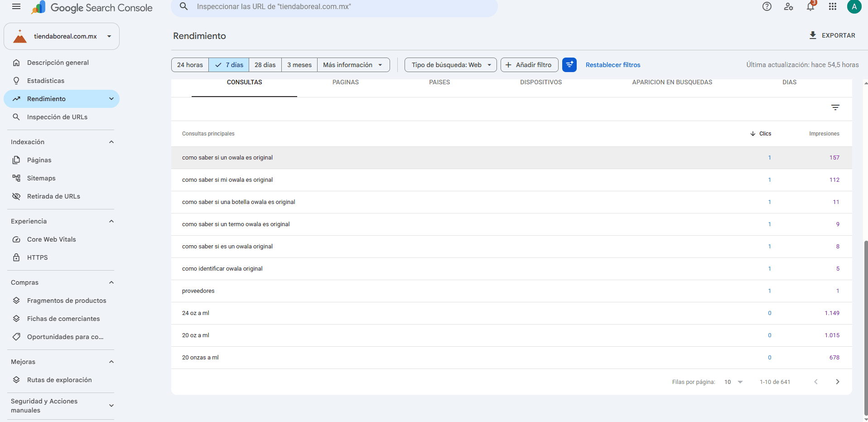Click the blue filter options icon
Viewport: 868px width, 422px height.
pos(569,65)
